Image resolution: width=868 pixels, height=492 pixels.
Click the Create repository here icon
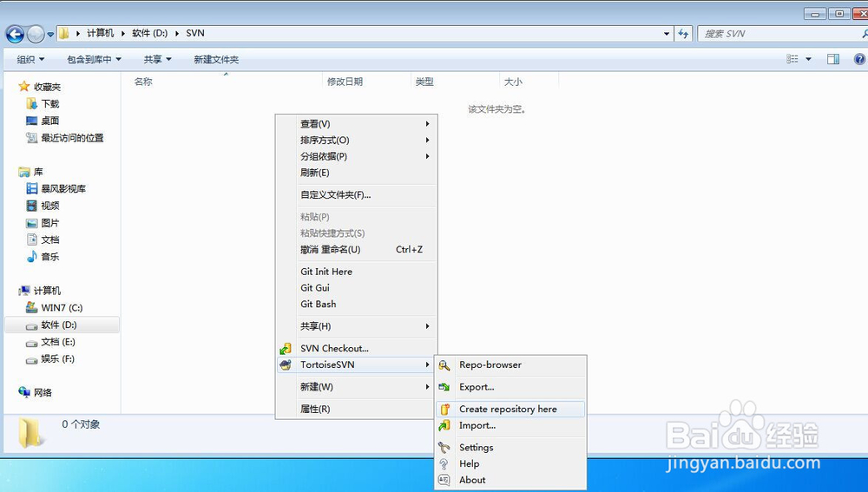pos(444,410)
